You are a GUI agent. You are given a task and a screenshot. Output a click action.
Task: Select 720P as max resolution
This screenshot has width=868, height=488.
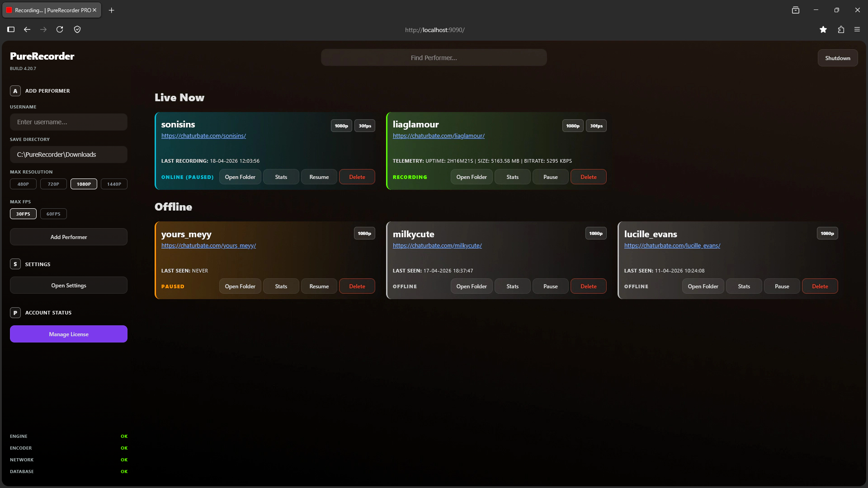(53, 184)
